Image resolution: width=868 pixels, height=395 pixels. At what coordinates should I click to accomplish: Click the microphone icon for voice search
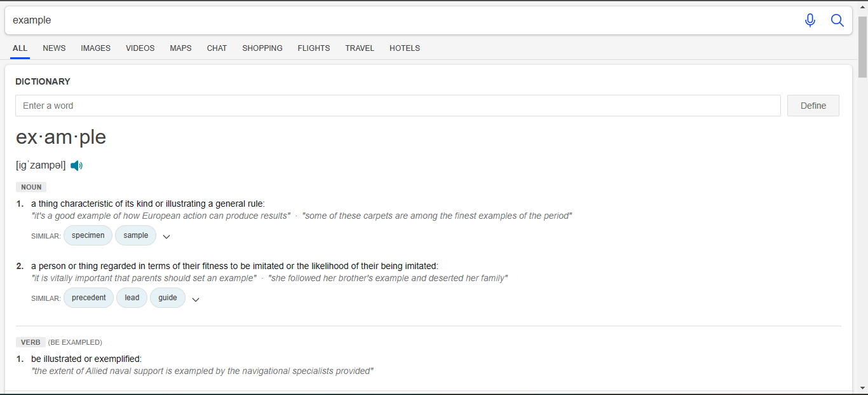810,20
